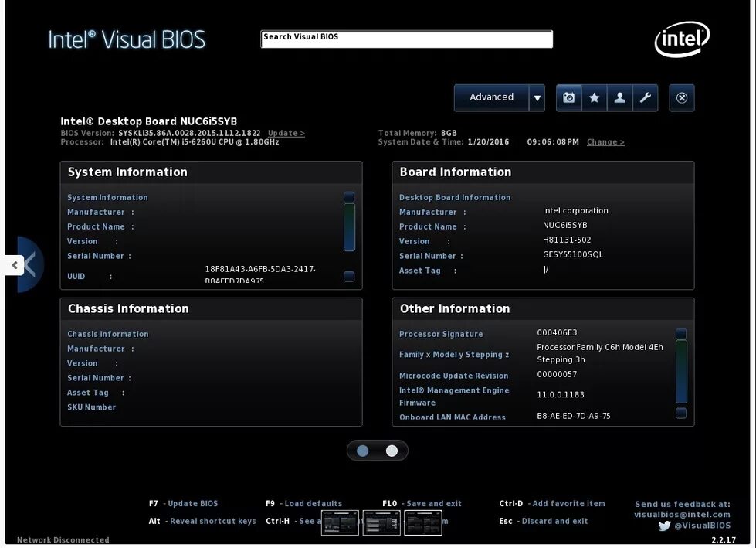This screenshot has height=548, width=756.
Task: Click the Other Information panel header
Action: tap(544, 308)
